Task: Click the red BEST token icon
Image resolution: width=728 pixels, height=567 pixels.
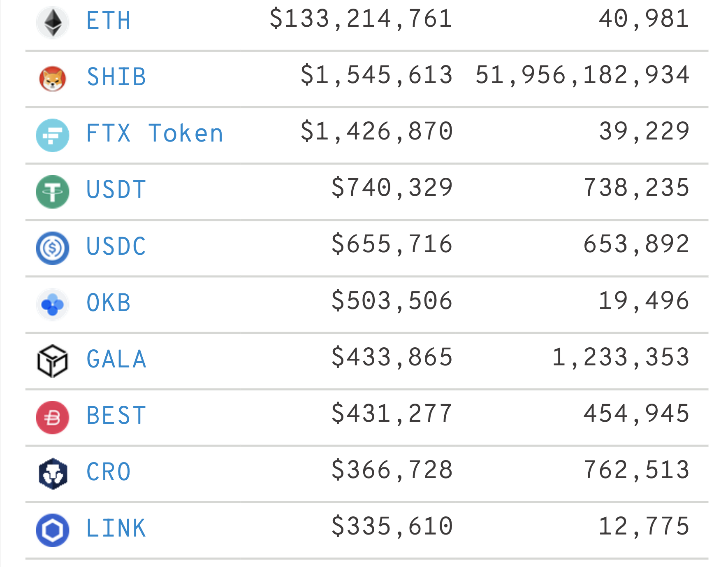Action: coord(53,417)
